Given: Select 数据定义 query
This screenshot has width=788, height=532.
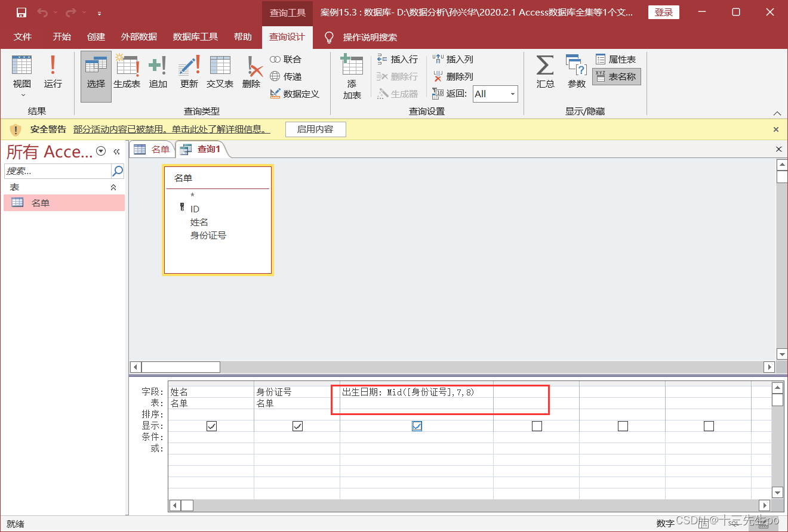Looking at the screenshot, I should pyautogui.click(x=295, y=94).
